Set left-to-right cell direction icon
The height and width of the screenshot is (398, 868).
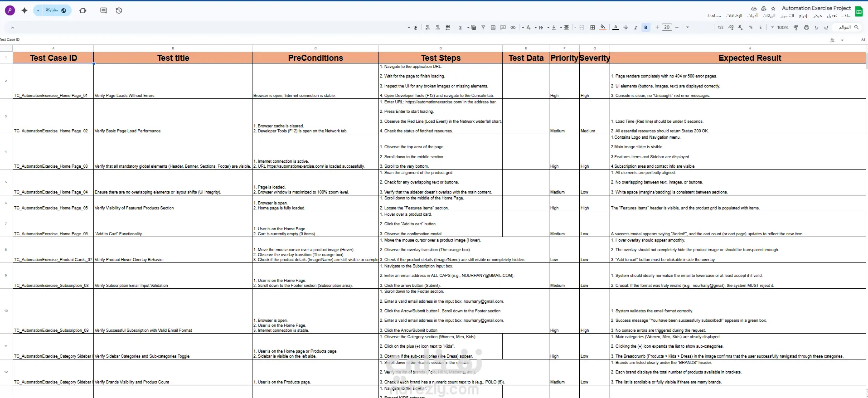tap(437, 27)
